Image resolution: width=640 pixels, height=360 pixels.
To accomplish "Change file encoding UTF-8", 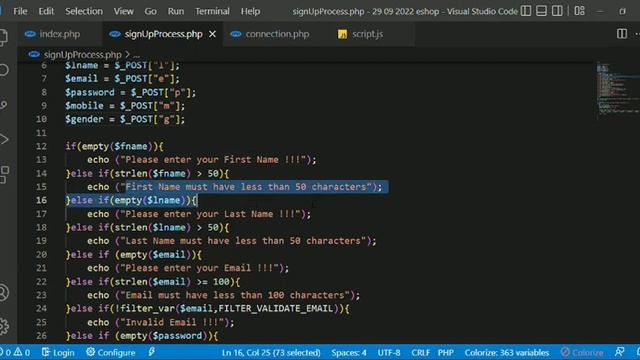I will pos(389,352).
